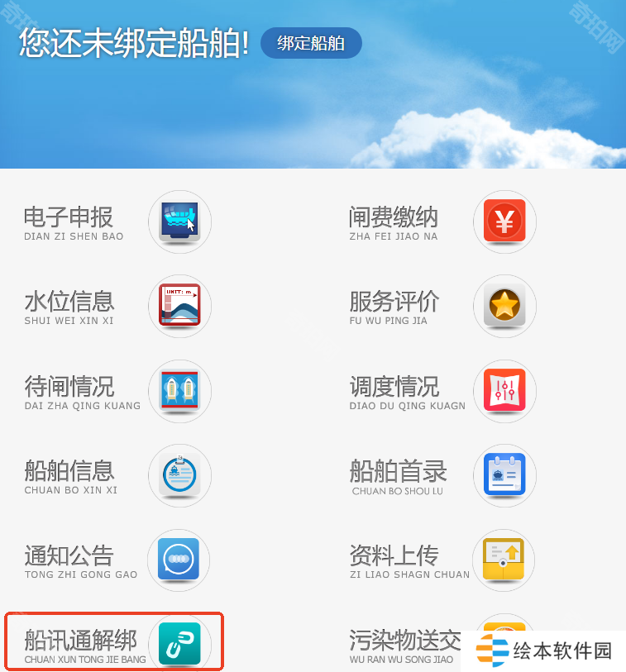
Task: Open the 水位信息 water level chart icon
Action: pyautogui.click(x=179, y=306)
